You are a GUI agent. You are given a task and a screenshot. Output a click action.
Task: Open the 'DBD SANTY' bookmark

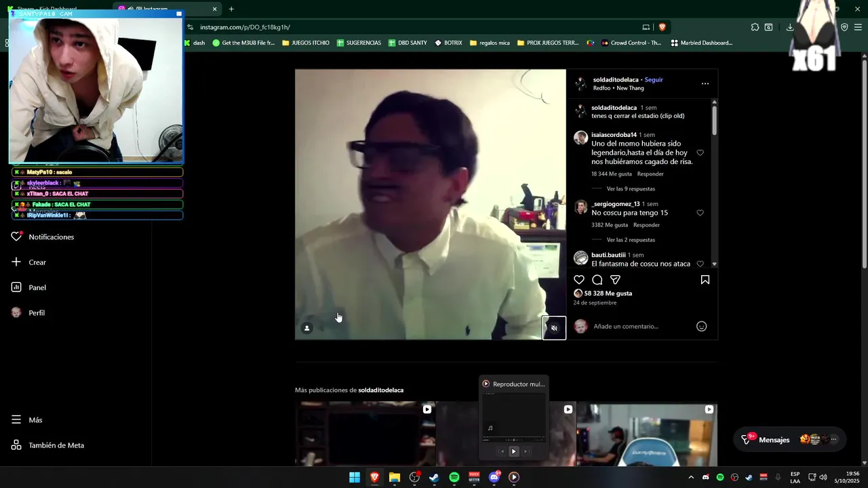pyautogui.click(x=408, y=43)
